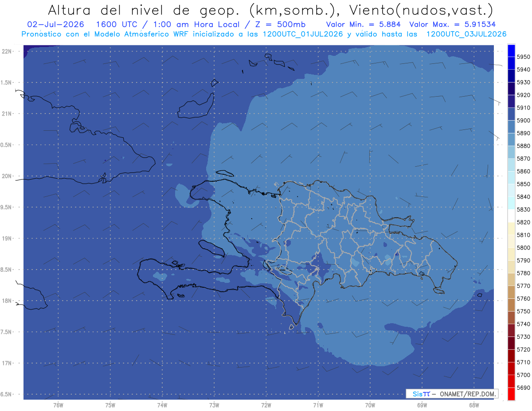532x411 pixels.
Task: Click the '68W' longitude axis label
Action: point(474,405)
